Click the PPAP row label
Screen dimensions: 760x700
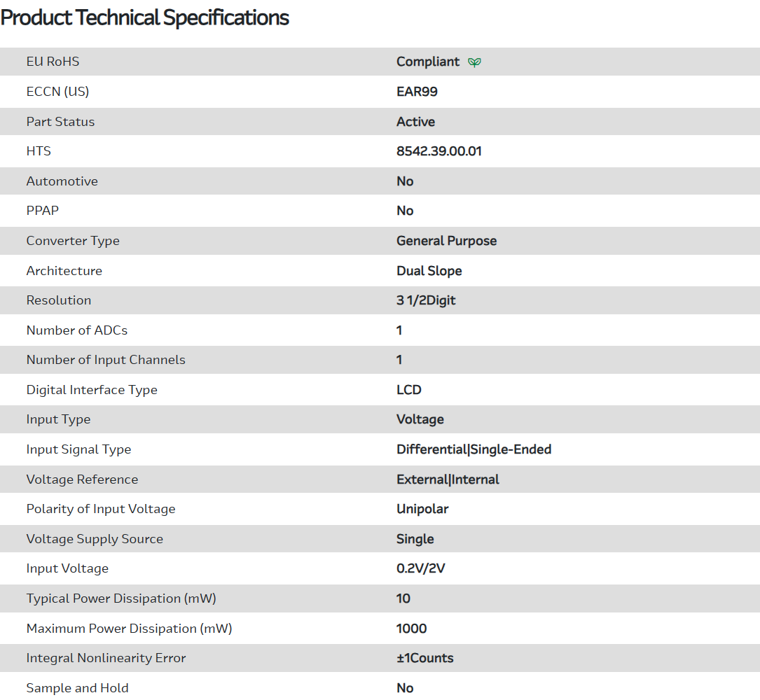click(42, 211)
